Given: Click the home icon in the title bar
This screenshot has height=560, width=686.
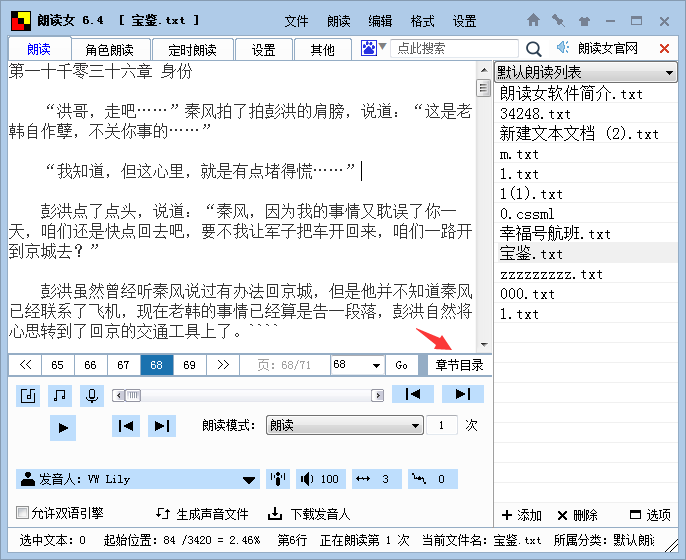Looking at the screenshot, I should [533, 20].
